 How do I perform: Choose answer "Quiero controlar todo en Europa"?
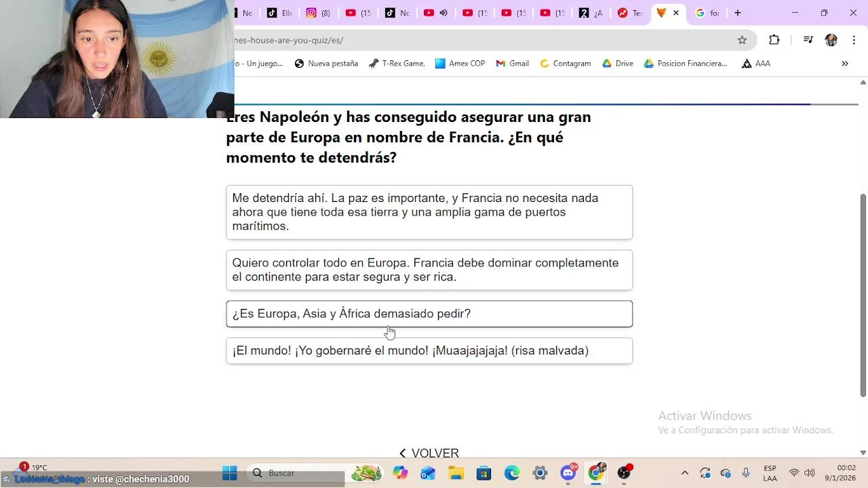pyautogui.click(x=429, y=270)
